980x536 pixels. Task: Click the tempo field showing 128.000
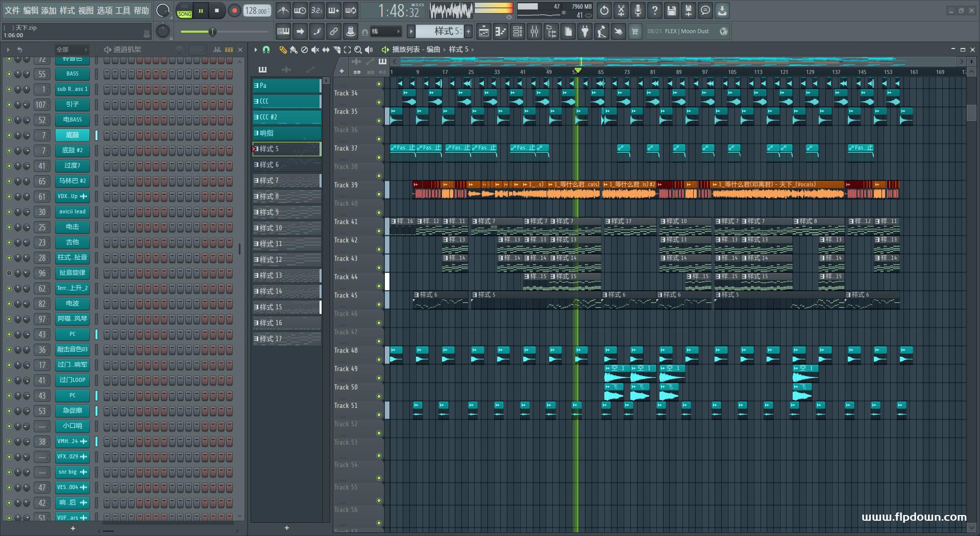(x=257, y=10)
